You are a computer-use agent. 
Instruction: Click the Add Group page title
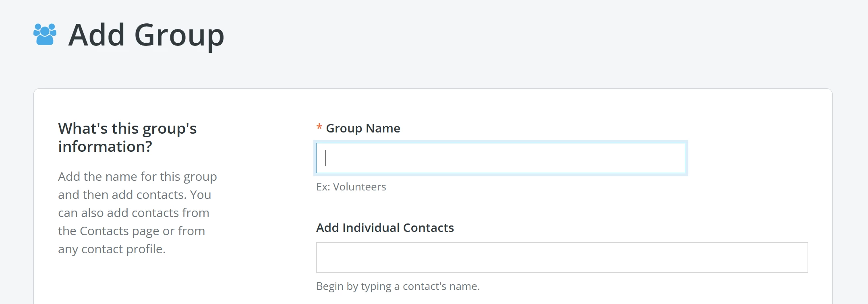click(146, 35)
